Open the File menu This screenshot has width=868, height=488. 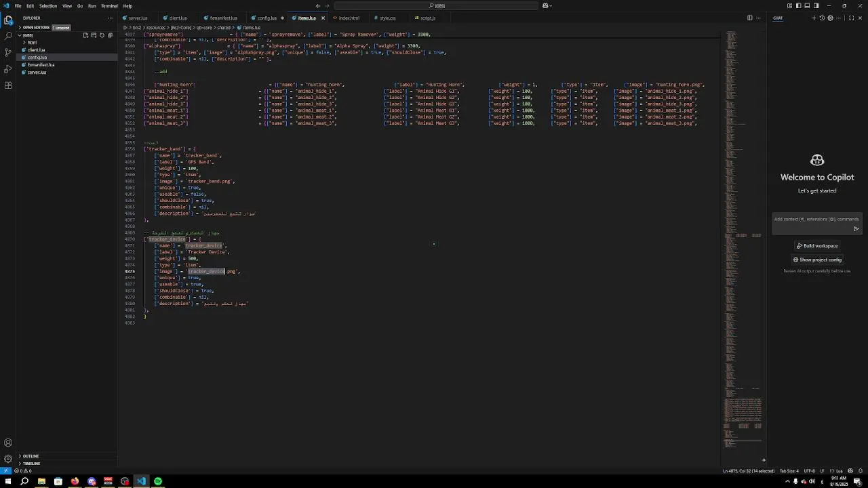18,5
